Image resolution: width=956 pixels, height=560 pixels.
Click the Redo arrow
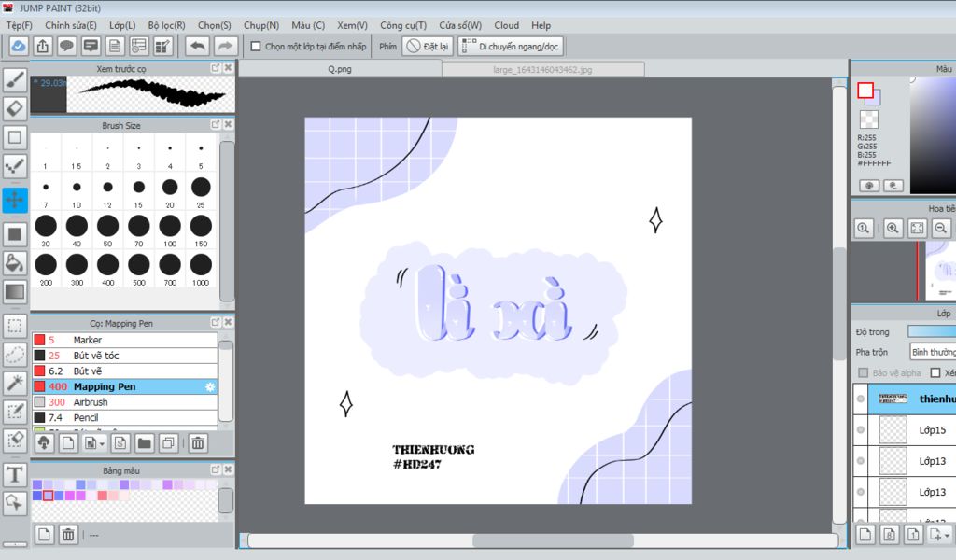click(x=225, y=47)
